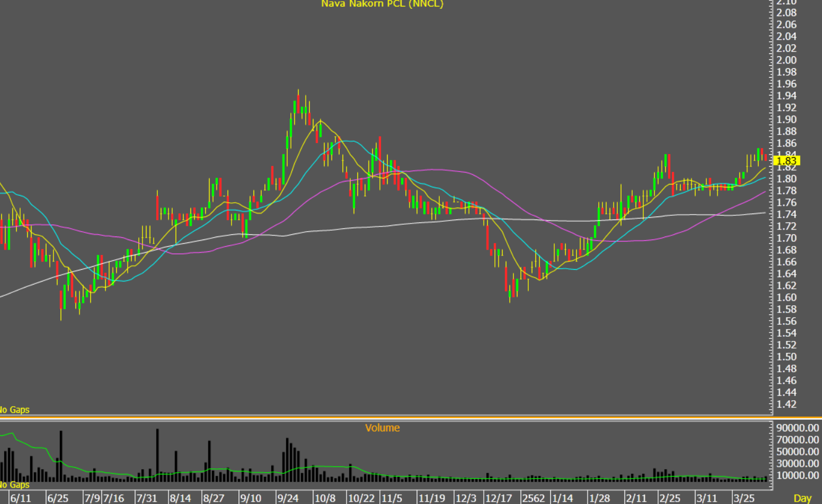The image size is (822, 504).
Task: Select the 8/27 date label
Action: (214, 498)
